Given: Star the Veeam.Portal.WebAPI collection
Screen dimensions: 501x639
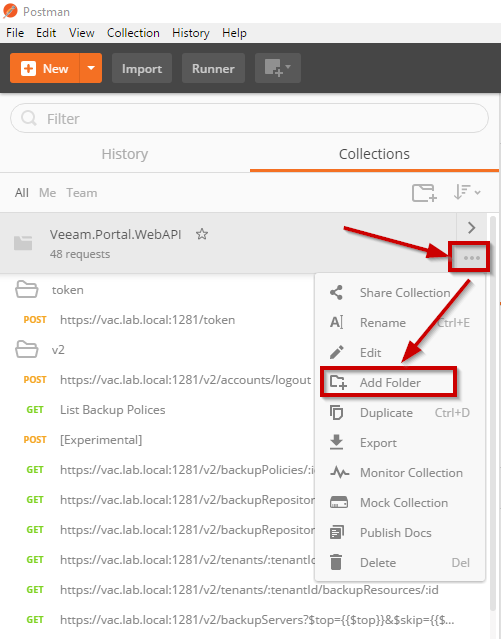Looking at the screenshot, I should click(202, 234).
